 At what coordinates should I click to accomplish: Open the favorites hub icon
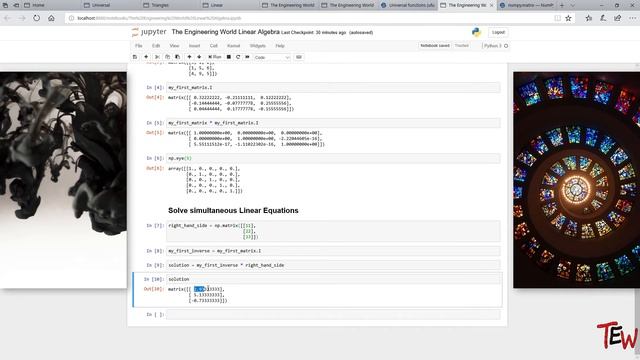589,18
